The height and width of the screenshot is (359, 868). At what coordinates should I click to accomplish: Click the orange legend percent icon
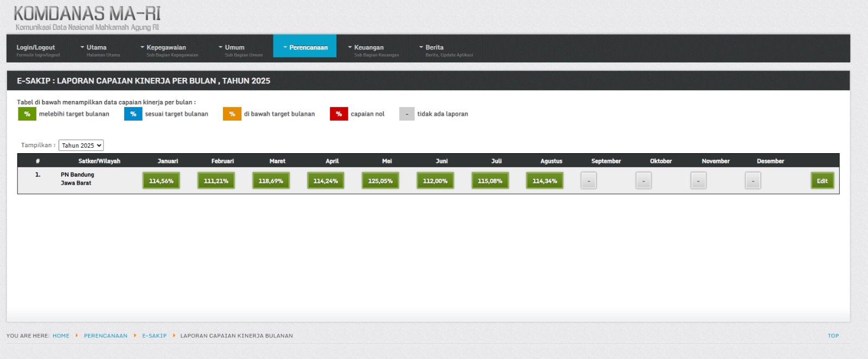[232, 114]
